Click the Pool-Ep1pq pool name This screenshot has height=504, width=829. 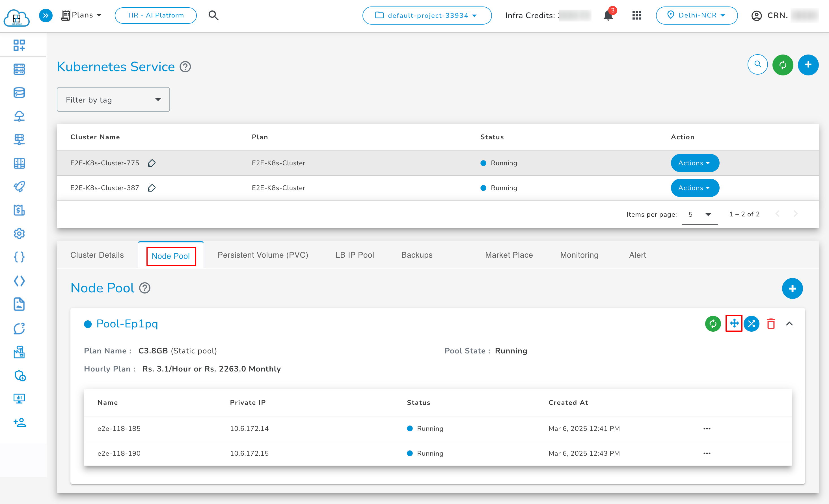click(127, 323)
